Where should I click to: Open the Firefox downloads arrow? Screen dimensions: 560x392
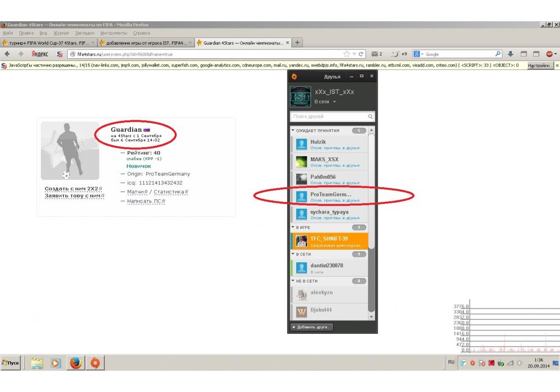(510, 54)
